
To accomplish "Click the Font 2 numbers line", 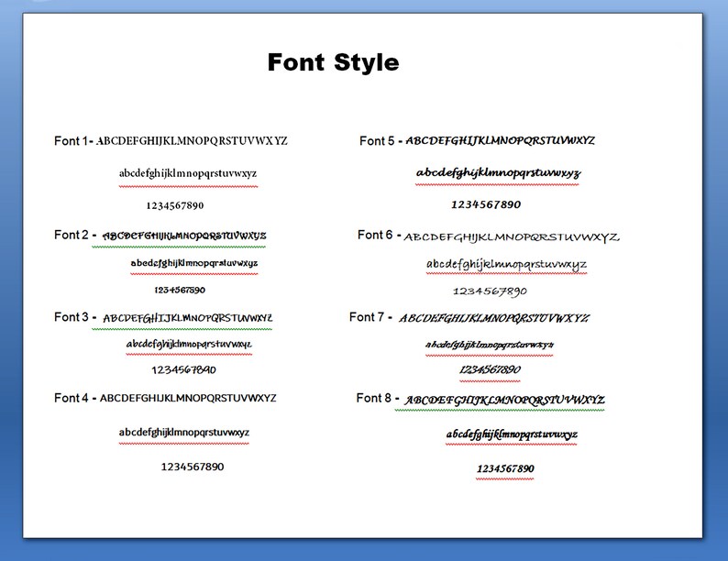I will click(x=180, y=290).
